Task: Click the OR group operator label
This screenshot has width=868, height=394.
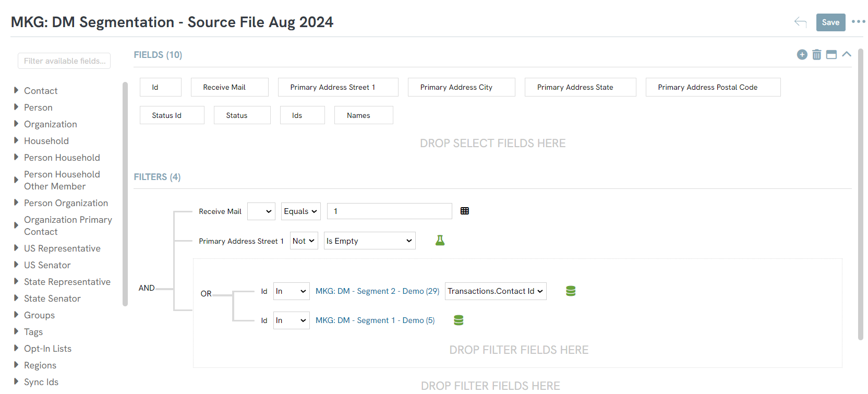Action: 206,294
